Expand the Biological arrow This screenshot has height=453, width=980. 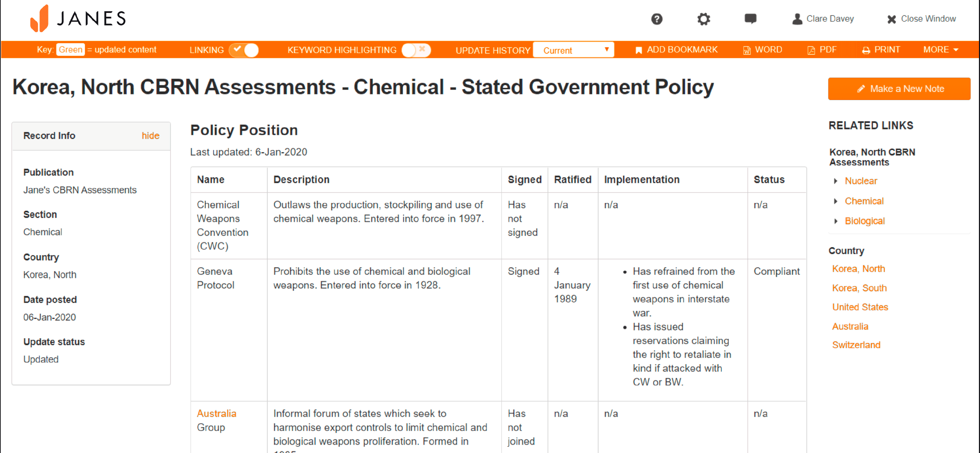pos(836,221)
